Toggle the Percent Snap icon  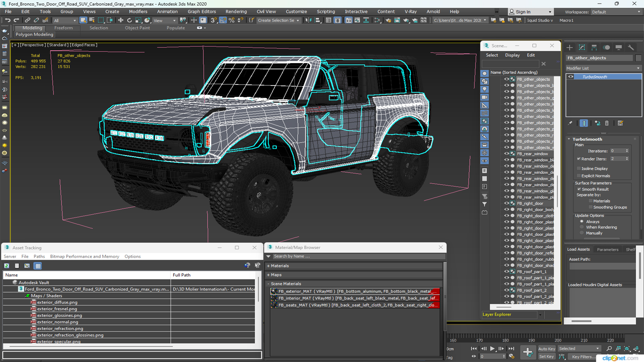pos(231,20)
